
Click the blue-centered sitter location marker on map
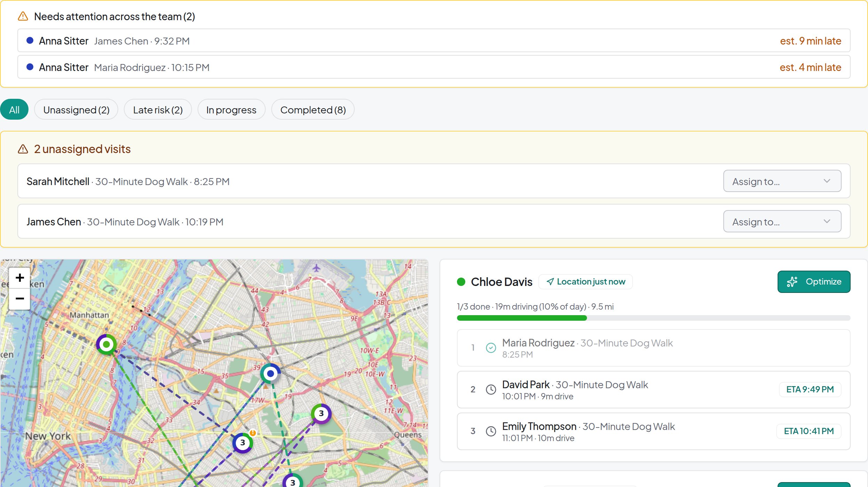[x=270, y=374]
